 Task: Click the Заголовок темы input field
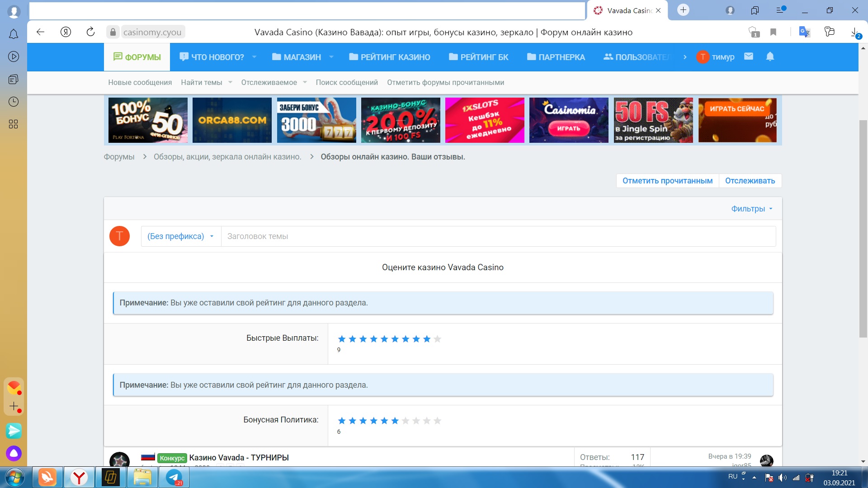[498, 236]
